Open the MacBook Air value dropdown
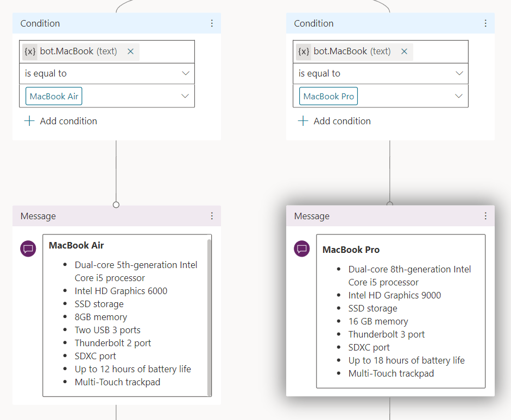This screenshot has height=420, width=511. coord(185,96)
